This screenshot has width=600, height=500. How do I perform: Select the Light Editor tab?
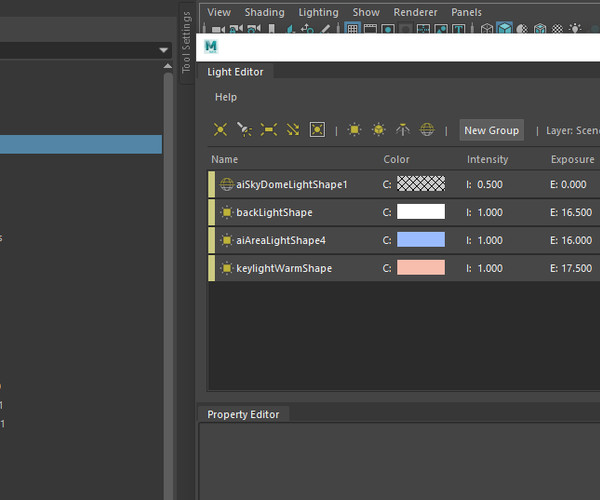235,72
